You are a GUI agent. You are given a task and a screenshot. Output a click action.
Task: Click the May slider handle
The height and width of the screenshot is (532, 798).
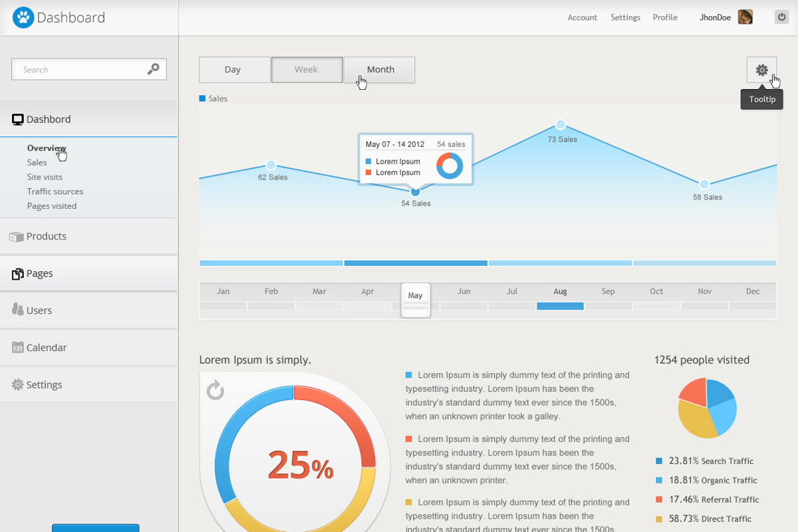point(416,301)
